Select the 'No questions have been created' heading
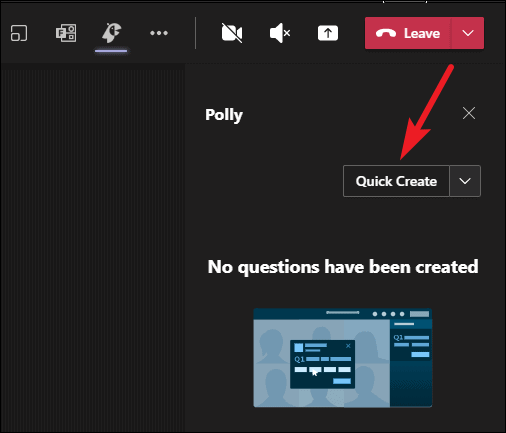The width and height of the screenshot is (506, 433). click(x=343, y=267)
